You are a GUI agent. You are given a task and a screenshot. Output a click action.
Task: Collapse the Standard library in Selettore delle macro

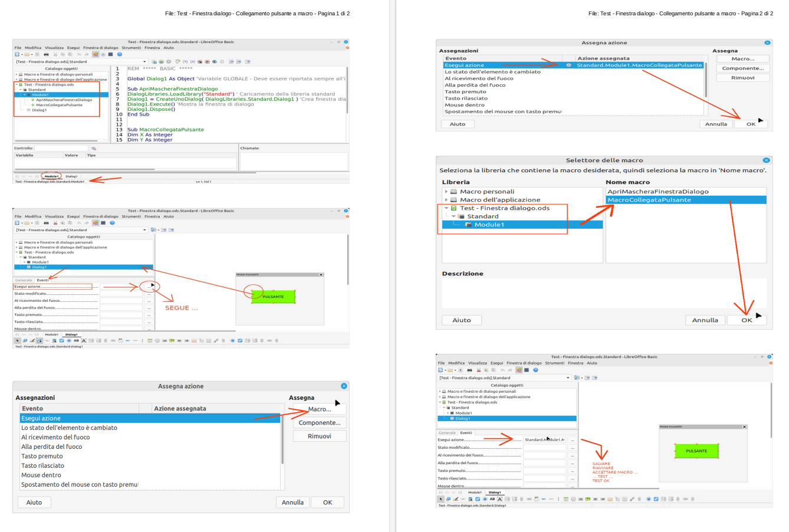[453, 216]
